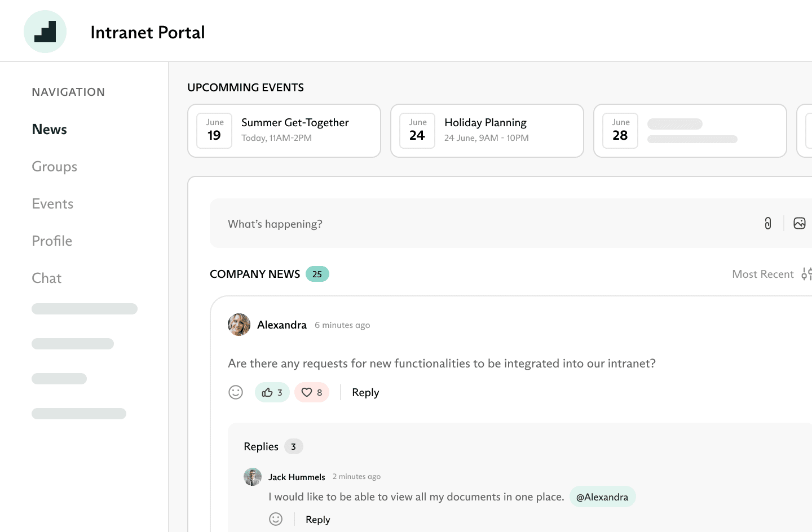Open the filter sliders icon beside Most Recent
Screen dimensions: 812x532
[x=806, y=274]
